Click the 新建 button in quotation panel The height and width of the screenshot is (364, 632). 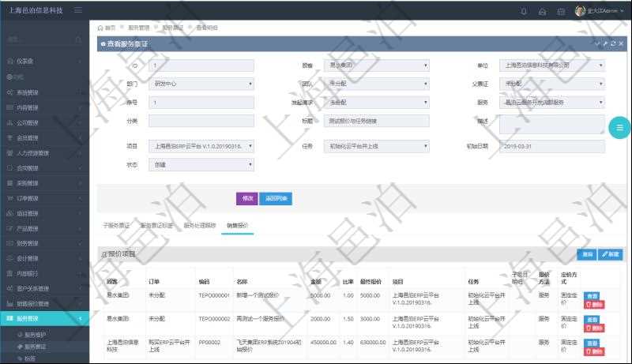[611, 254]
